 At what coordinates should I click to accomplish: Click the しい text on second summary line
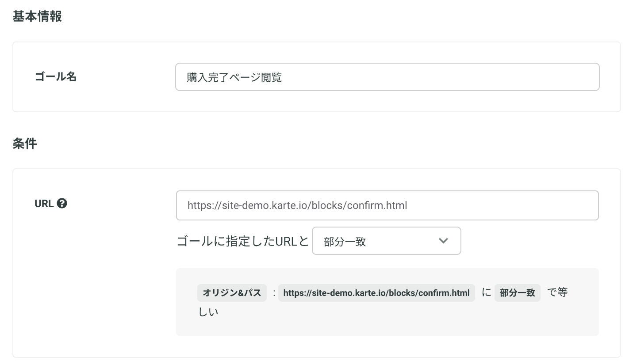(x=208, y=312)
